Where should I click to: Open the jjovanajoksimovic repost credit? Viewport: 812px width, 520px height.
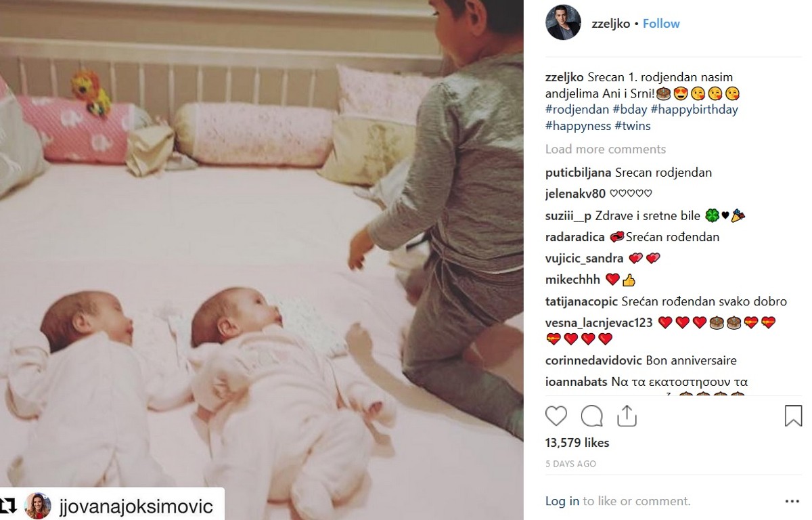[136, 506]
